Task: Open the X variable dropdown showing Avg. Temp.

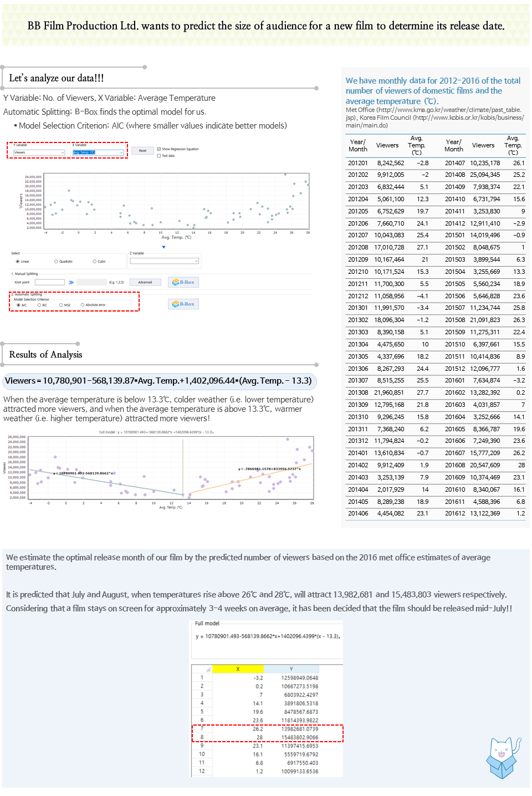Action: click(x=98, y=152)
